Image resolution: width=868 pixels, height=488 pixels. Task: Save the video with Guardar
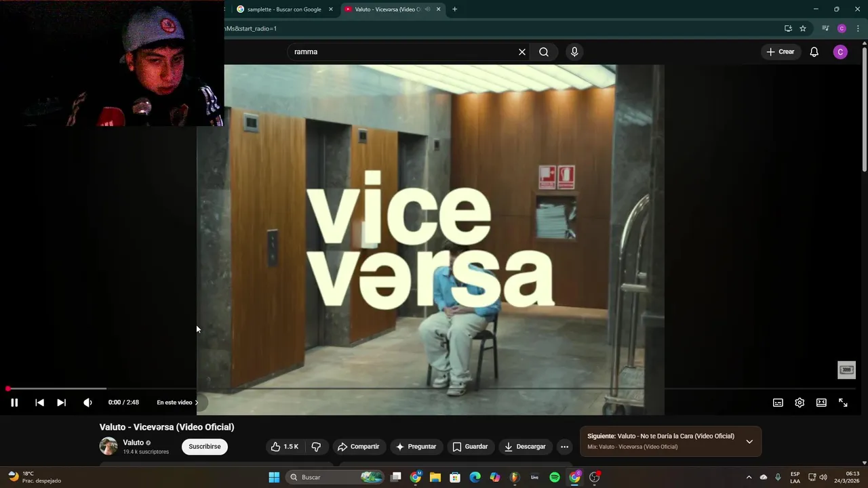point(470,447)
